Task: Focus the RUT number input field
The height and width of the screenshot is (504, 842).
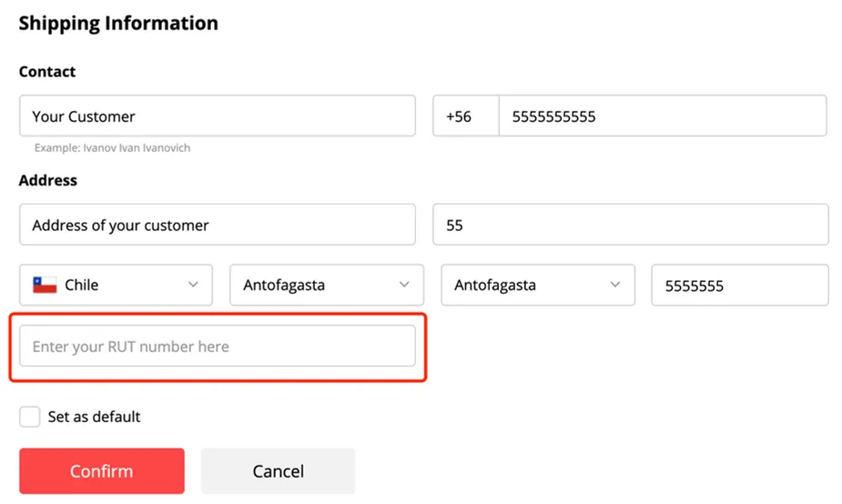Action: click(x=218, y=347)
